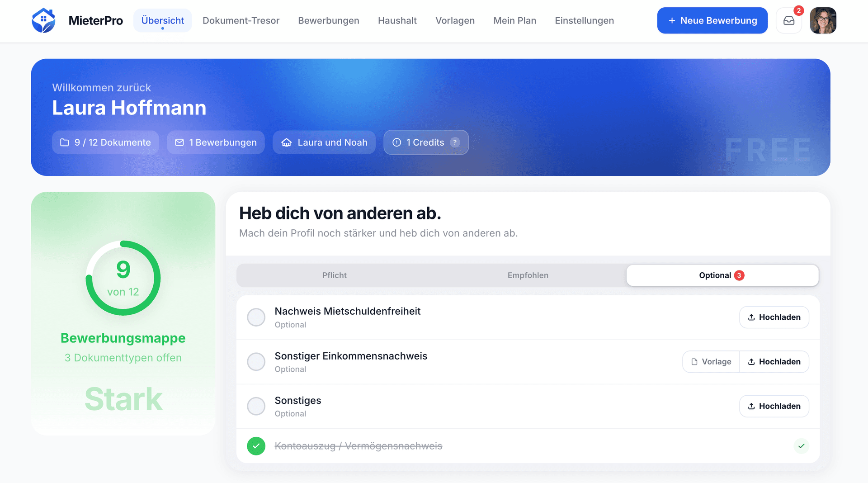868x483 pixels.
Task: Click the MieterPro house logo icon
Action: pos(43,20)
